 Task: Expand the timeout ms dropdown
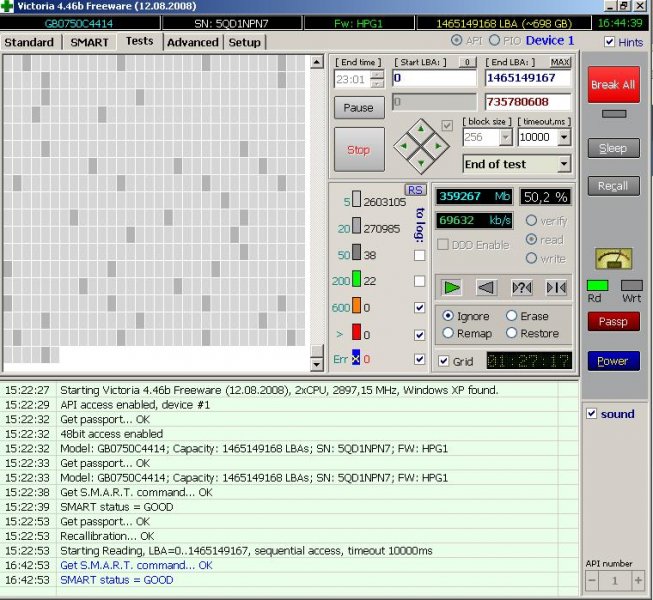pos(564,138)
